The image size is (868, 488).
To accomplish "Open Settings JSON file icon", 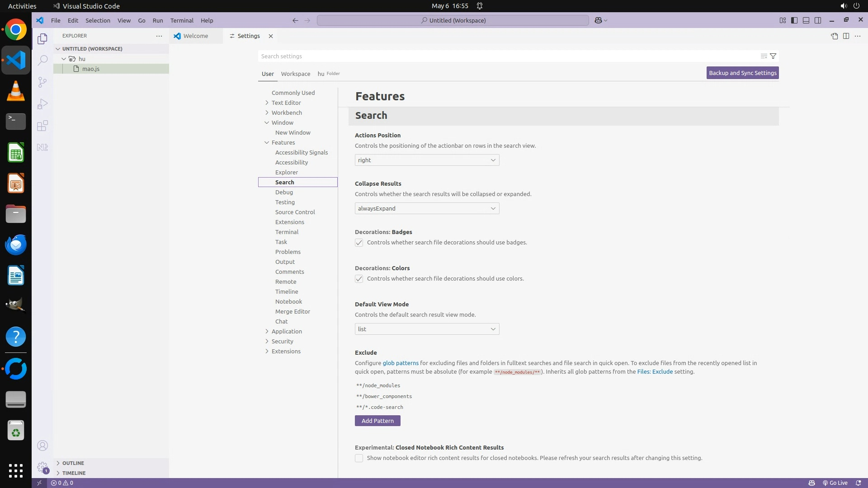I will (834, 36).
